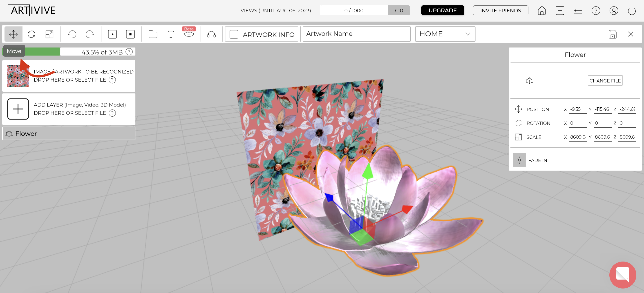Edit Rotation Y value
Screen dimensions: 644x293
[602, 123]
